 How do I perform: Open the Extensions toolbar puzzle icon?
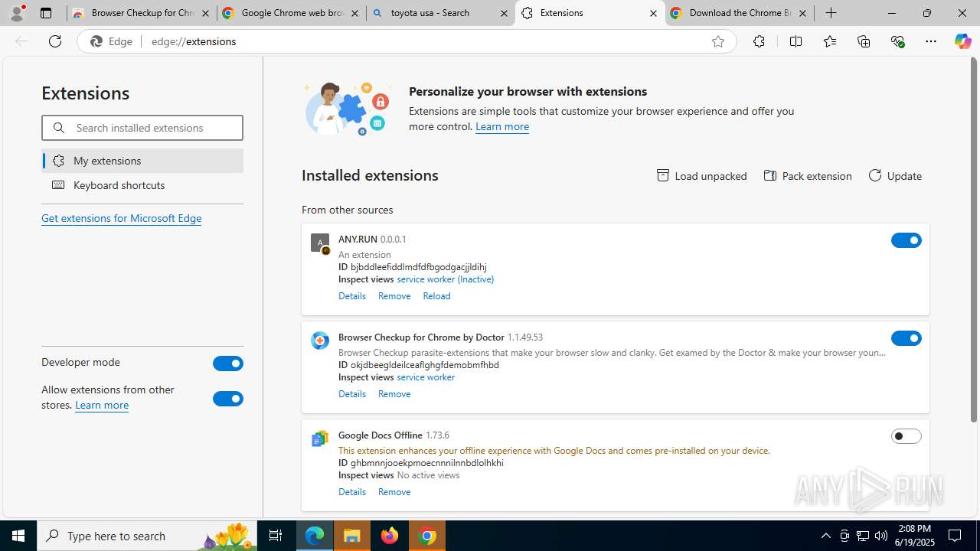(759, 41)
